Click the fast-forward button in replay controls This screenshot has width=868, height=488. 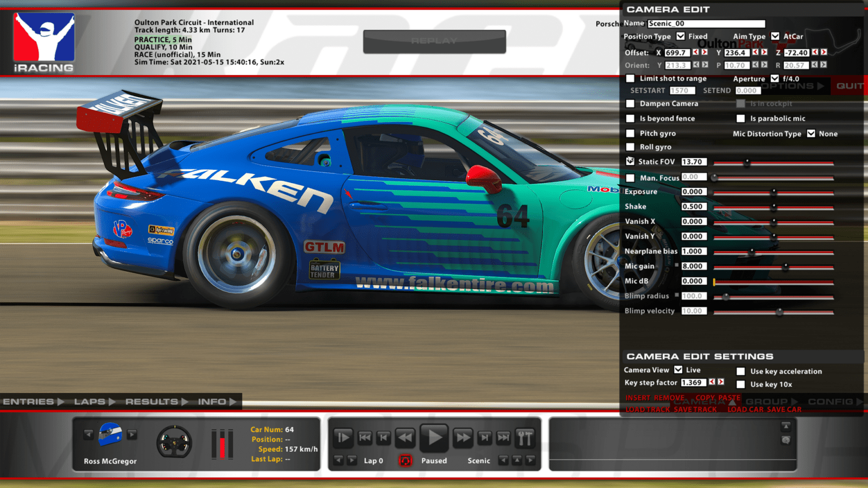[463, 437]
